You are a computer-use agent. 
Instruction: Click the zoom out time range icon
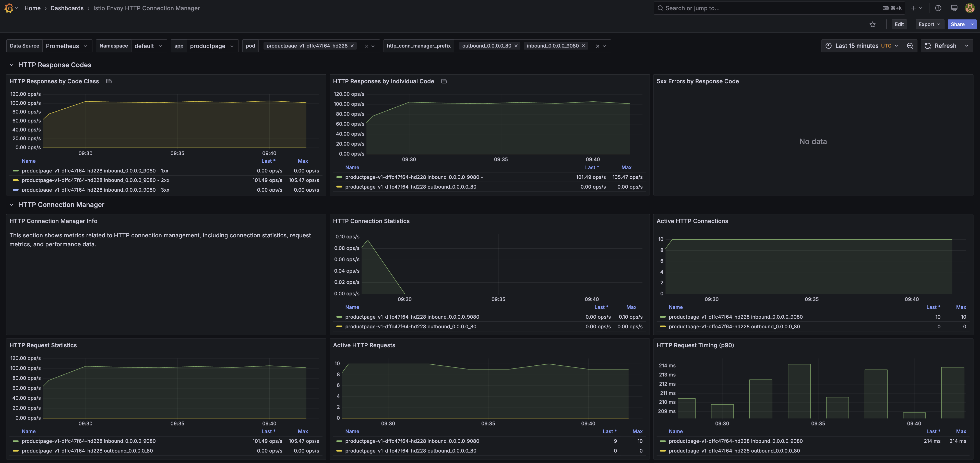pos(910,46)
